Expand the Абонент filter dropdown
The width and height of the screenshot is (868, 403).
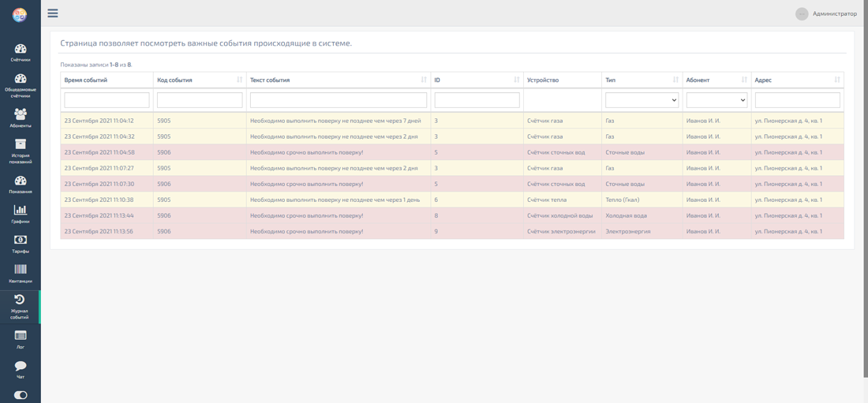pos(716,100)
